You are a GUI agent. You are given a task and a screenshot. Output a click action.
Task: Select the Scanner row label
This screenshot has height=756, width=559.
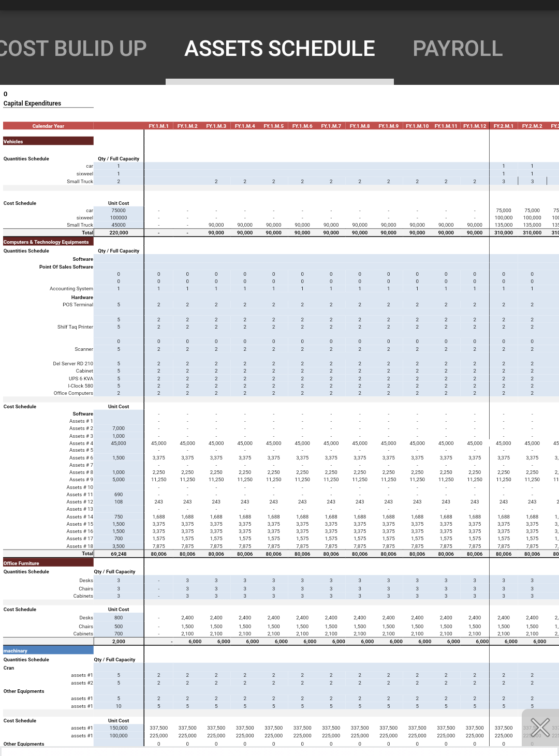point(84,349)
